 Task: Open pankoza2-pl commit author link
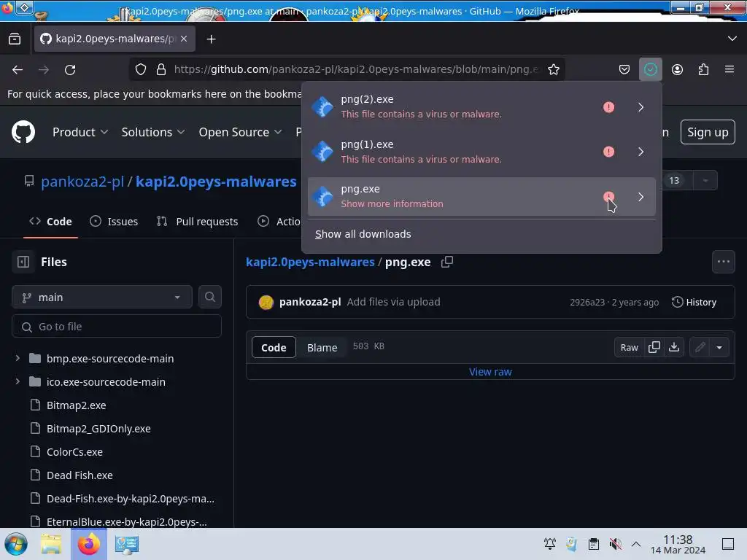[309, 302]
